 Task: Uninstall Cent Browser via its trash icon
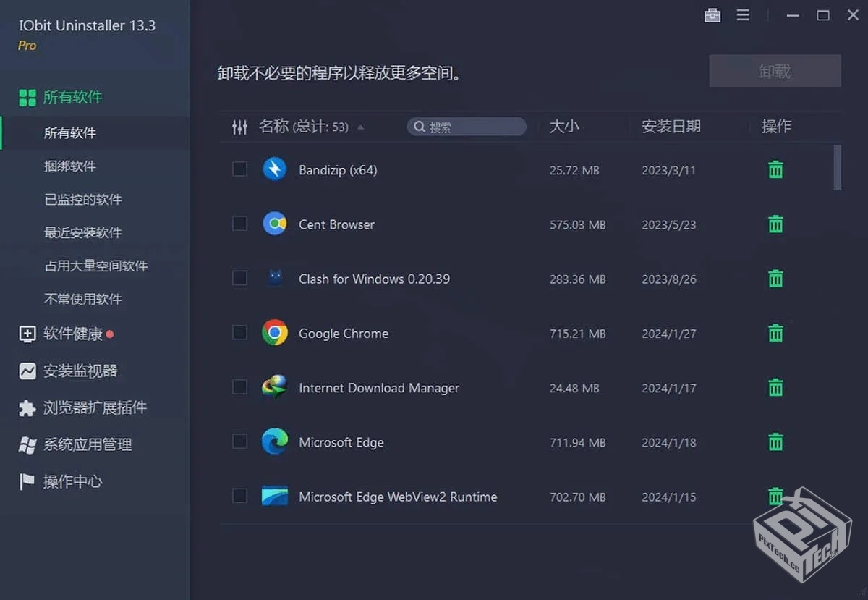pos(775,224)
